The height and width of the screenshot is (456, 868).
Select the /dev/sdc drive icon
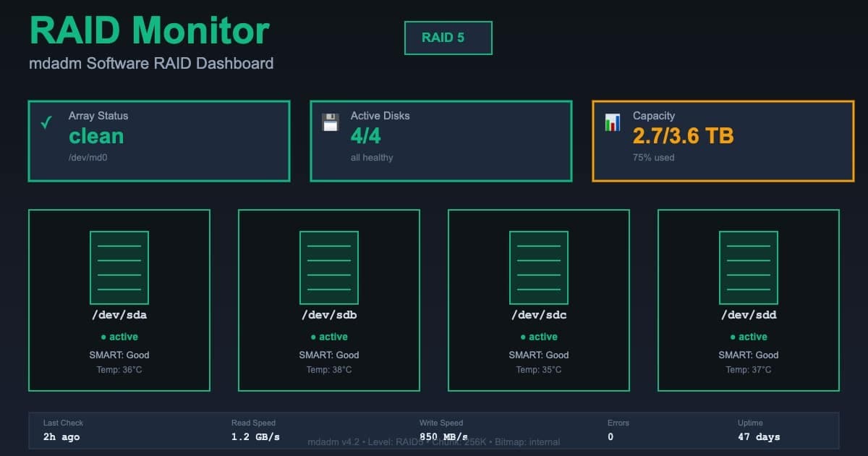coord(539,267)
